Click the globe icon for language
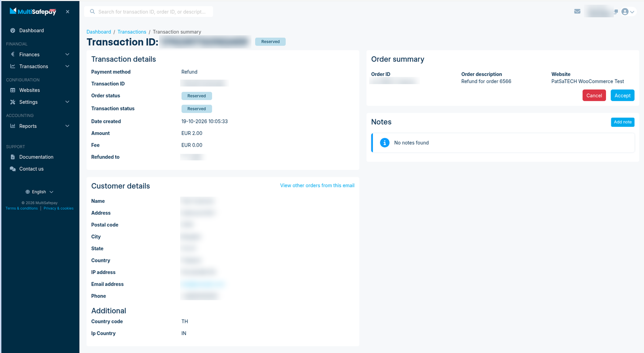 click(28, 192)
